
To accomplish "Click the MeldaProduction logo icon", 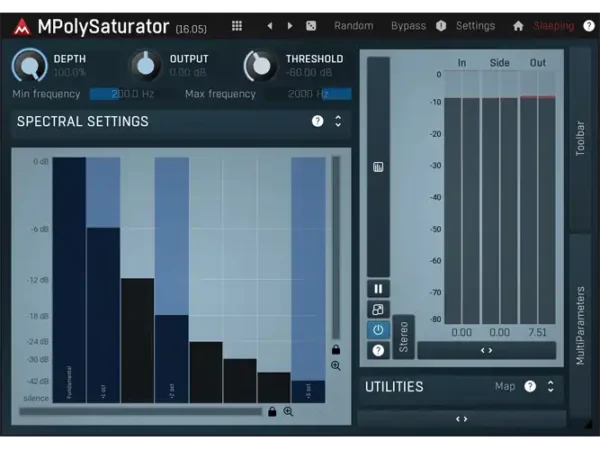I will [x=22, y=27].
